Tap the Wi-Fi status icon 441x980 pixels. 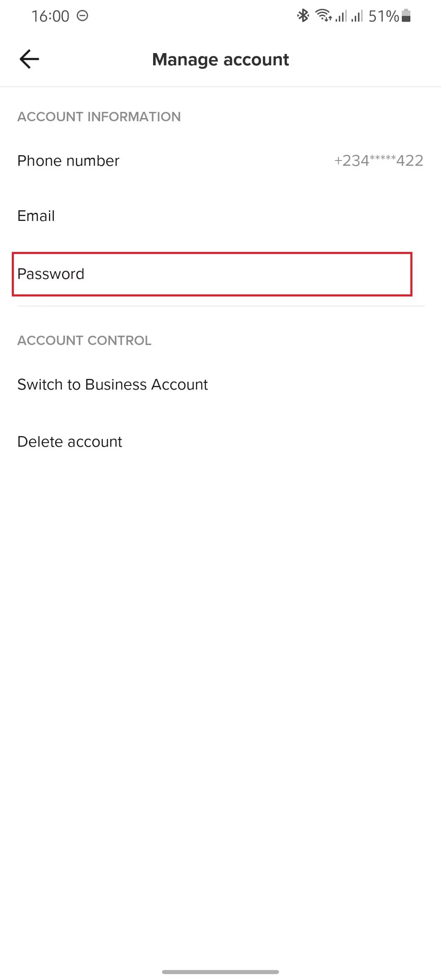[324, 16]
